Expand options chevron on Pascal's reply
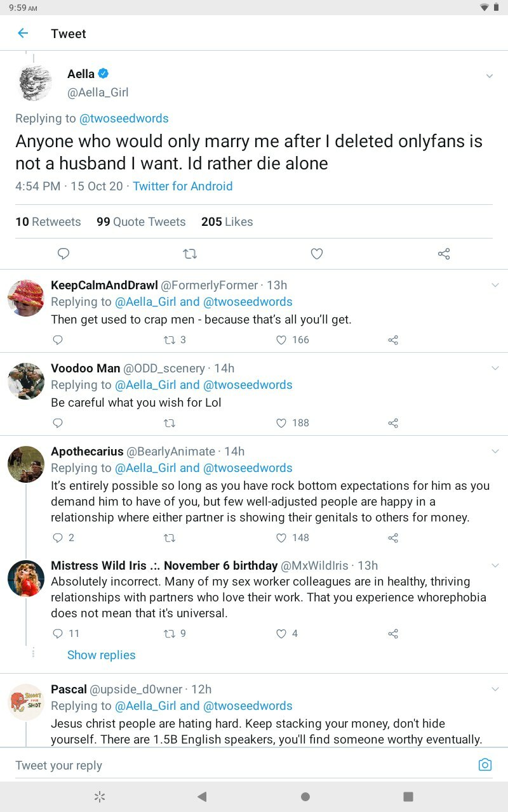 click(495, 690)
